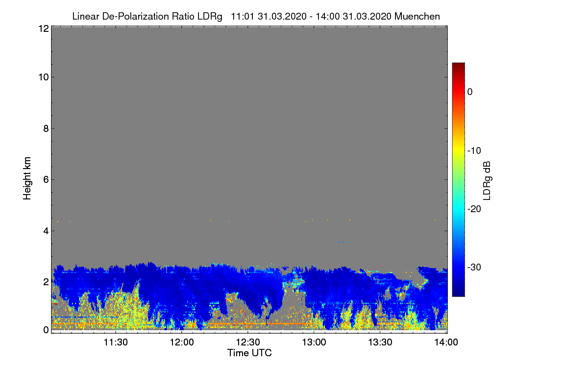Click the colorbar value -30

pyautogui.click(x=473, y=267)
